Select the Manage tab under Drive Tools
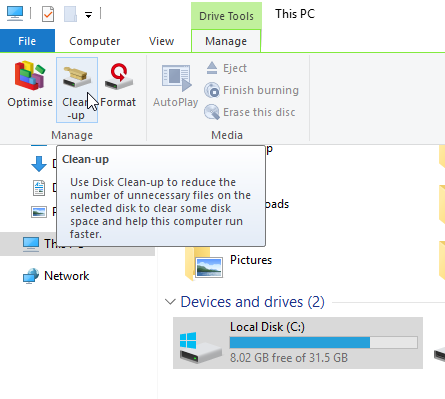The image size is (445, 399). pos(226,41)
